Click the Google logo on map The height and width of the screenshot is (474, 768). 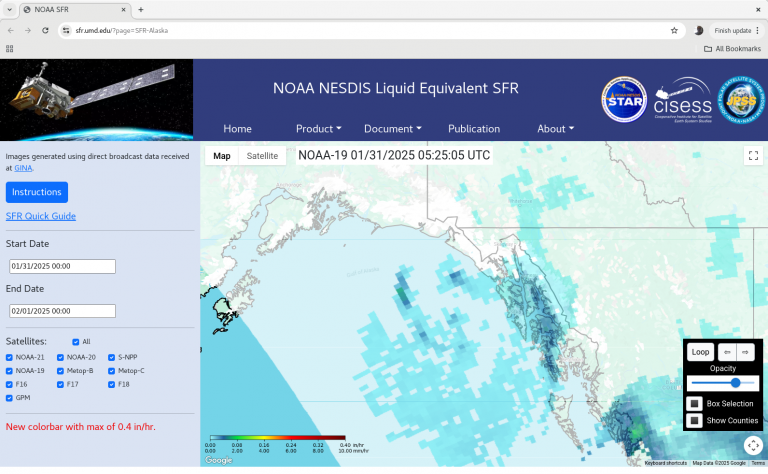tap(218, 460)
